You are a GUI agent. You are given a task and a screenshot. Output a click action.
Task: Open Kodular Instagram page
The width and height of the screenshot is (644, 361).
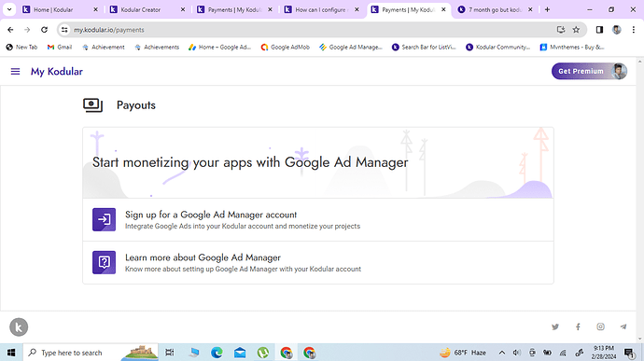pos(600,326)
